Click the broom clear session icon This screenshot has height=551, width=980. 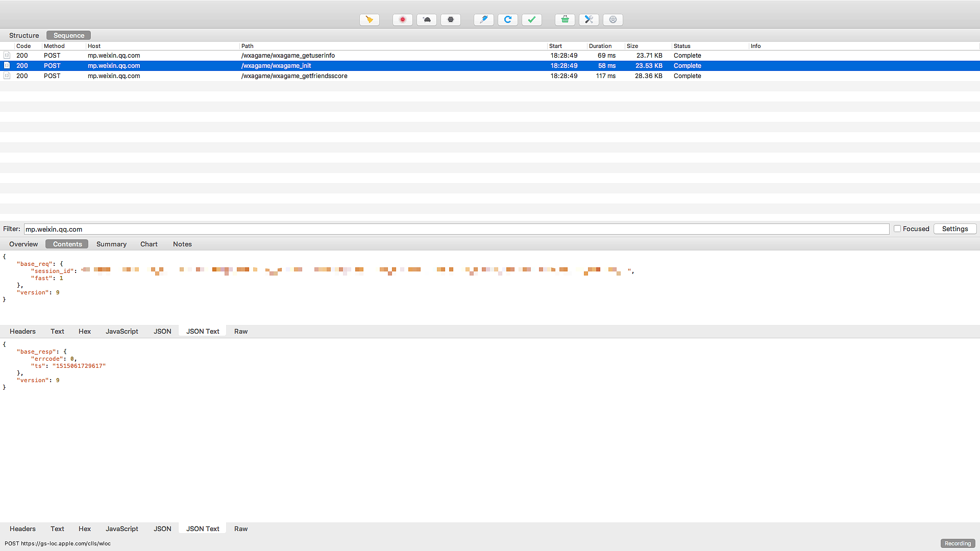coord(369,19)
